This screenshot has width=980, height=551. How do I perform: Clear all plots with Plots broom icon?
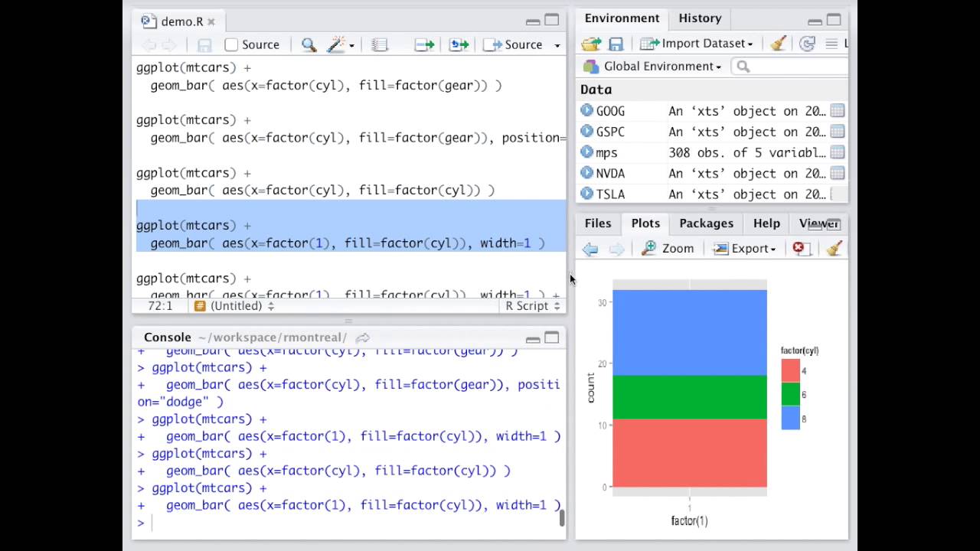(835, 248)
